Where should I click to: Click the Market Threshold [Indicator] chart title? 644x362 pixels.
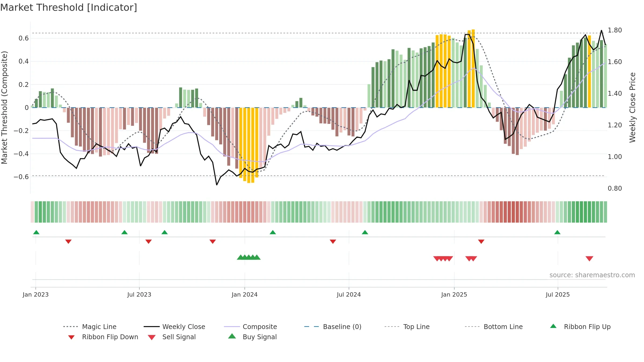(69, 8)
